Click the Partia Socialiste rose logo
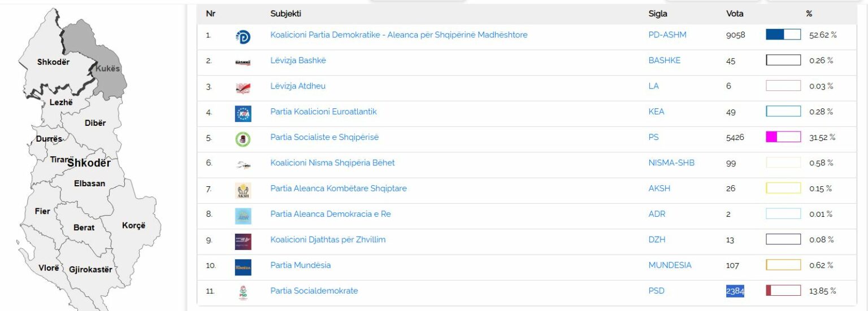This screenshot has height=311, width=868. click(x=243, y=139)
